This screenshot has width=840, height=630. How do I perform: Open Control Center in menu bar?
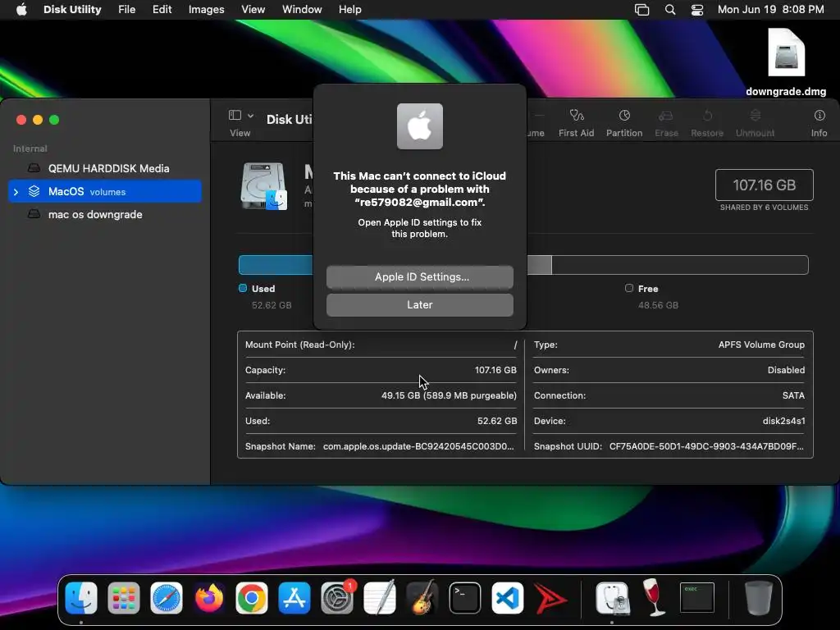point(697,10)
